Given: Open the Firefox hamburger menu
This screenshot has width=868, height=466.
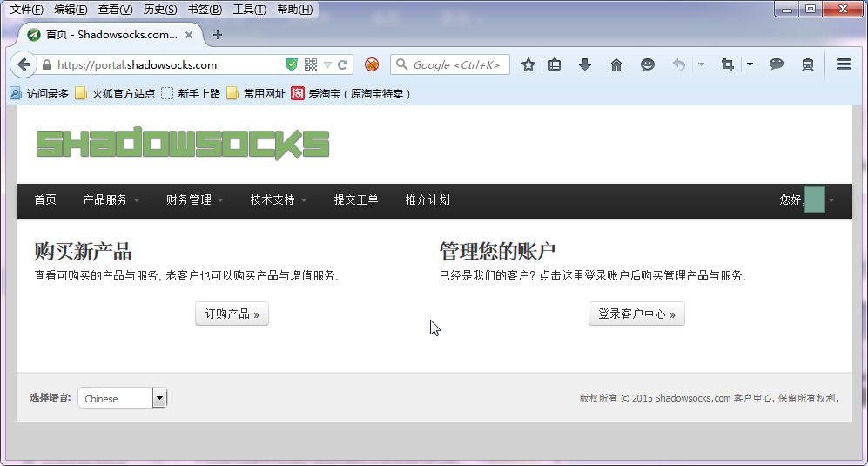Looking at the screenshot, I should (843, 64).
